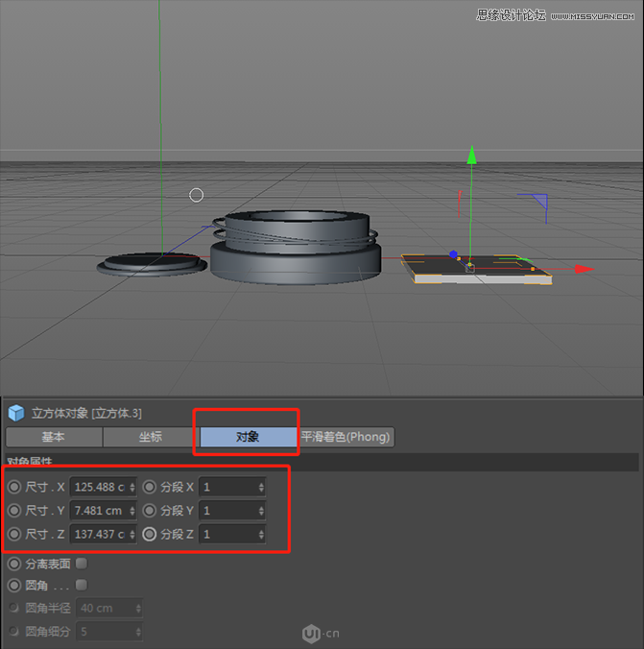
Task: Click the cube object icon in attributes header
Action: tap(16, 413)
